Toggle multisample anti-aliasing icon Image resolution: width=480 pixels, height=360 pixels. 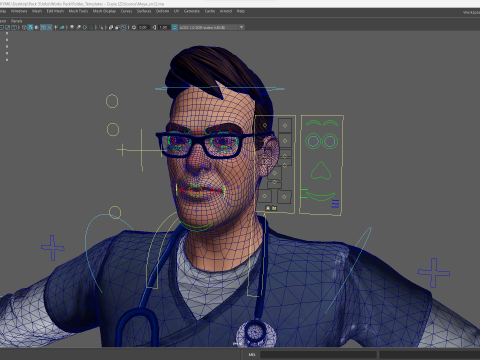tap(85, 27)
